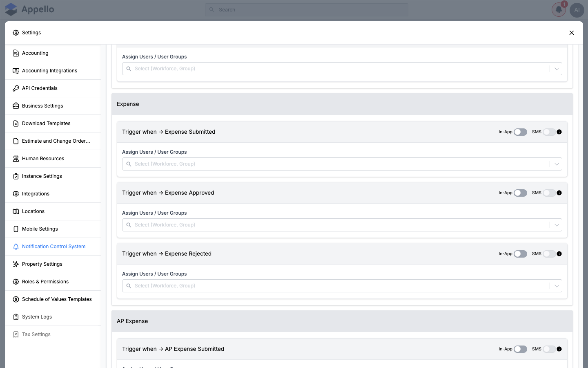This screenshot has width=588, height=368.
Task: Open Roles & Permissions section
Action: coord(53,282)
